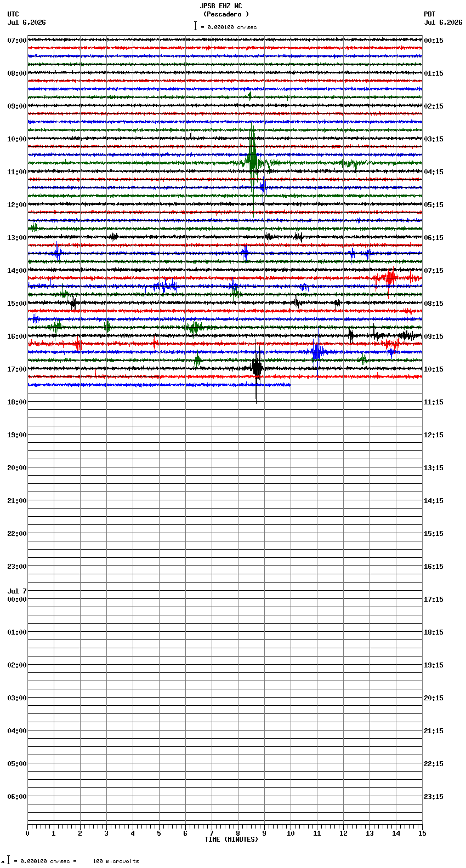Click the 00:00 UTC time label
The height and width of the screenshot is (868, 466).
click(17, 599)
